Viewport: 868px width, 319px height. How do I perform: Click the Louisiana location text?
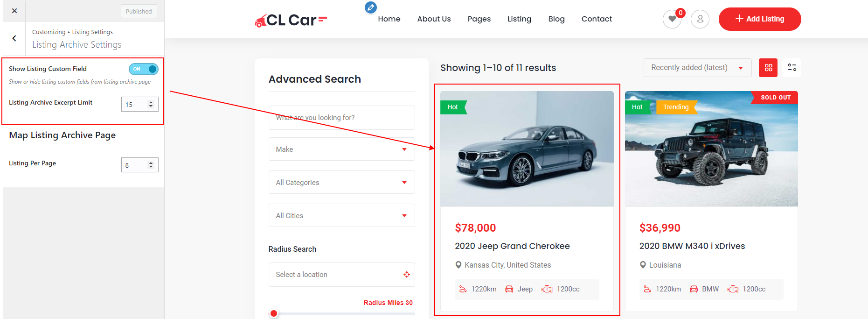tap(665, 265)
